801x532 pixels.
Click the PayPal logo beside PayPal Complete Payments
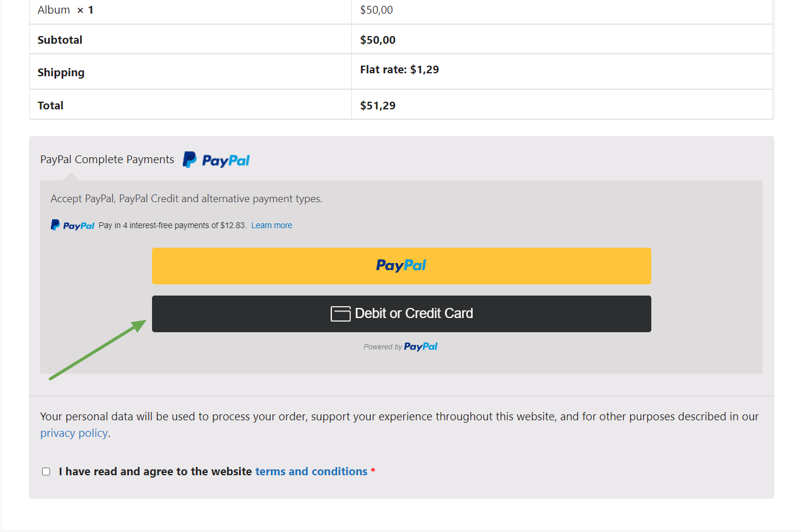point(216,159)
